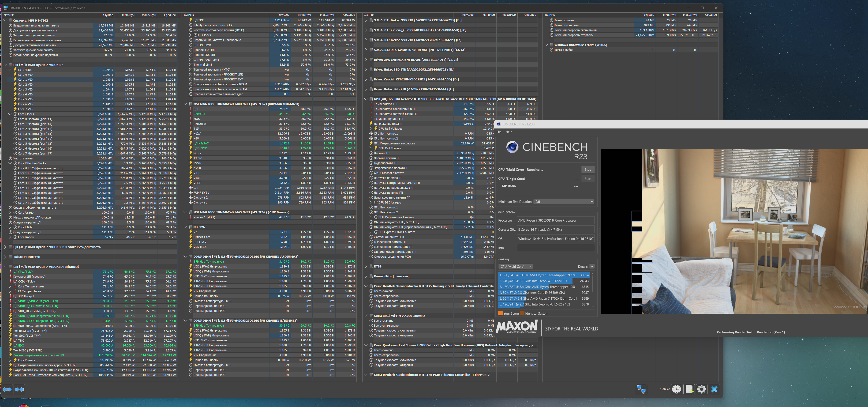Reset sensor values with clock icon
The width and height of the screenshot is (868, 407).
676,389
